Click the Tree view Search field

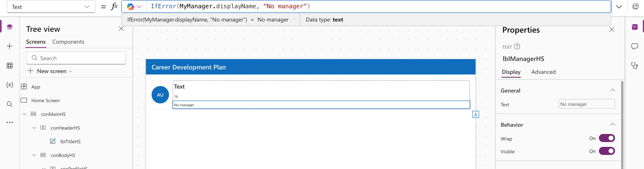point(76,58)
